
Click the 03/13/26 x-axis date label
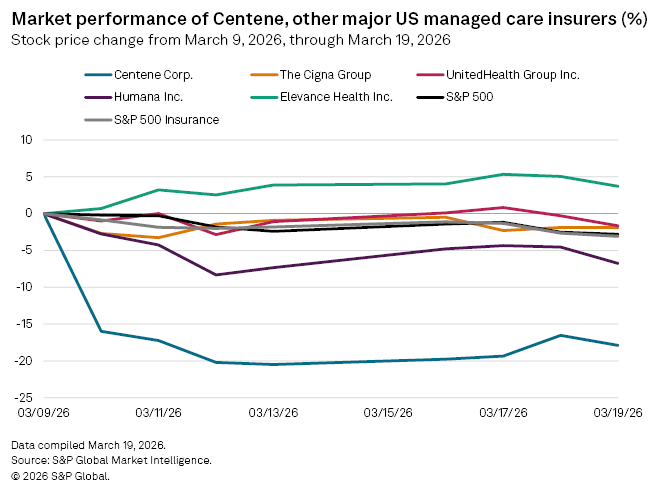274,412
